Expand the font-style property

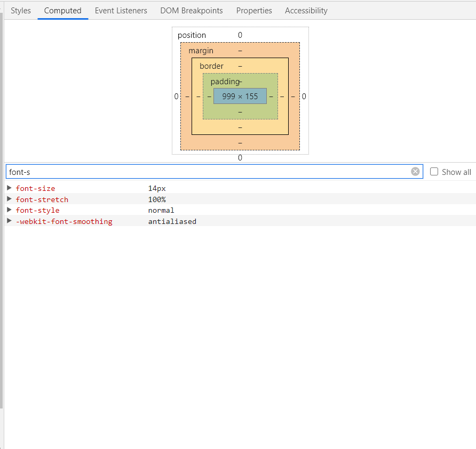(x=9, y=210)
